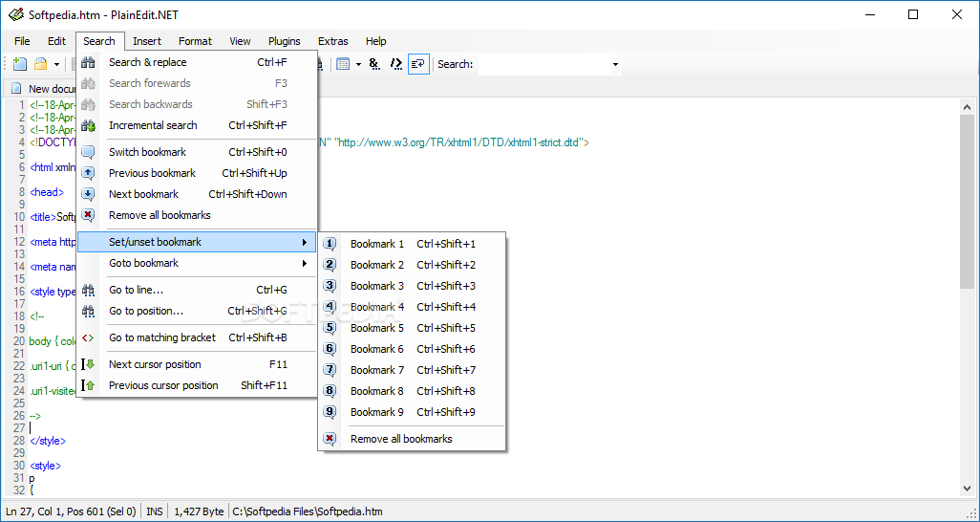Click the ampersand special characters icon
Viewport: 980px width, 522px height.
[x=374, y=64]
